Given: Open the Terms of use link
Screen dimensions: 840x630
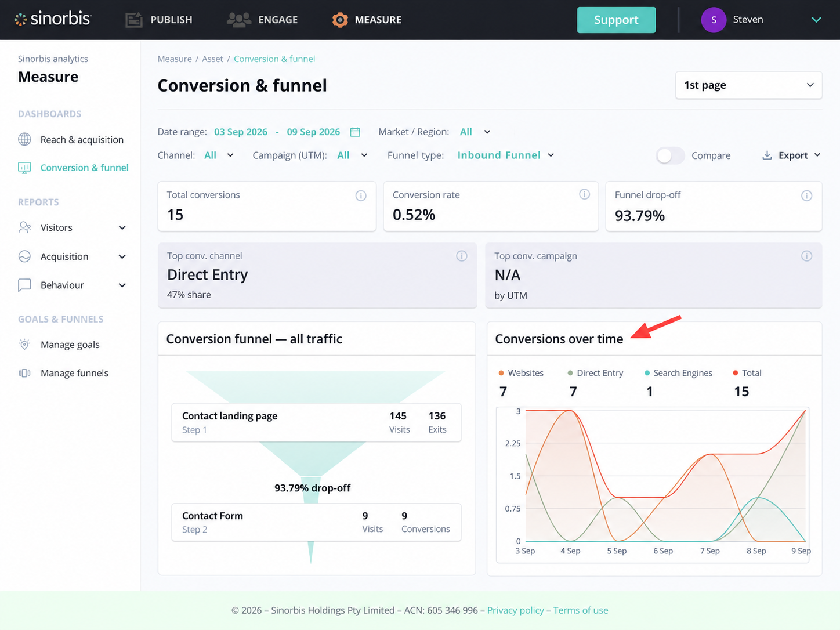Looking at the screenshot, I should tap(581, 610).
